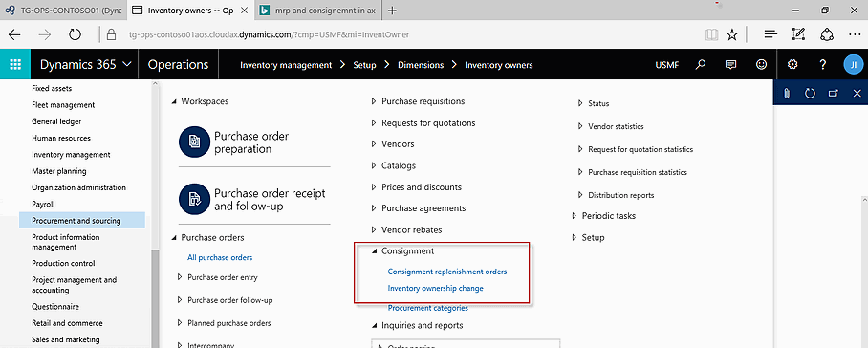Click the browser favorites star icon
Image resolution: width=868 pixels, height=348 pixels.
(x=732, y=34)
